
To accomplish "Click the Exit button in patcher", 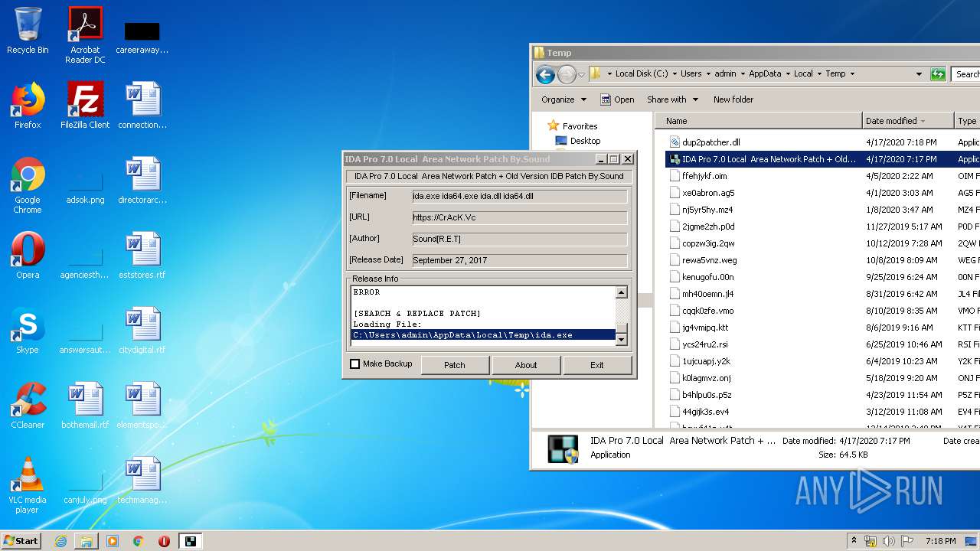I will (x=597, y=365).
